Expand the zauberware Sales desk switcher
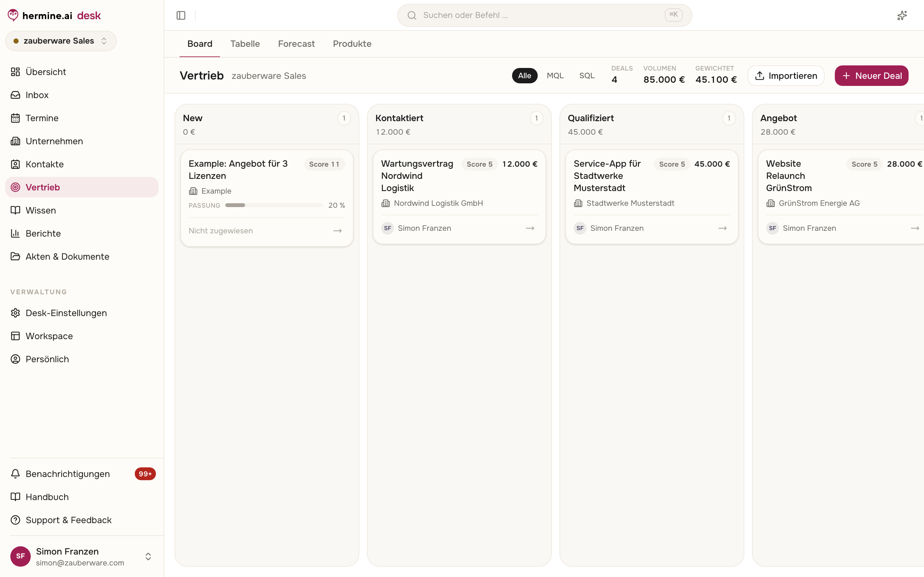Viewport: 924px width, 577px height. click(61, 41)
